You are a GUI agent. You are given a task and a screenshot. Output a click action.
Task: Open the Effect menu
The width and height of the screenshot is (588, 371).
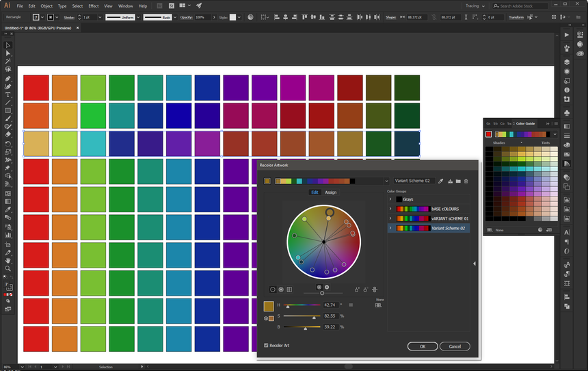point(93,5)
